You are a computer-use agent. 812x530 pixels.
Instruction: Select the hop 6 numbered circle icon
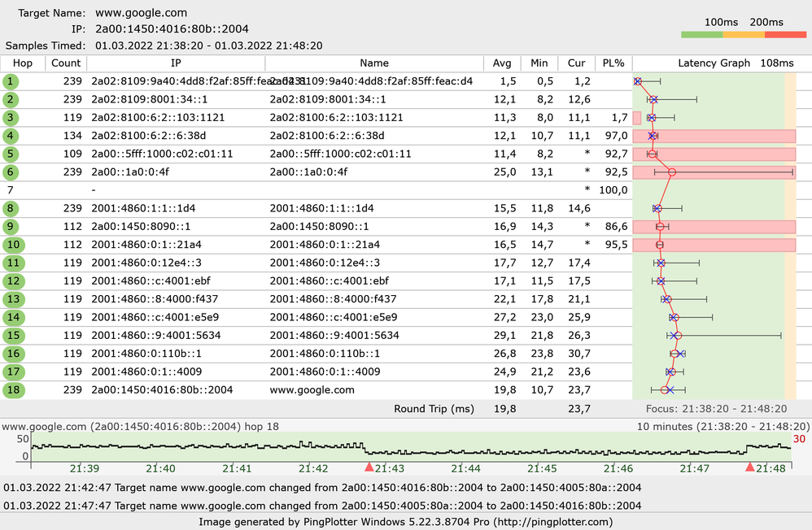coord(9,172)
